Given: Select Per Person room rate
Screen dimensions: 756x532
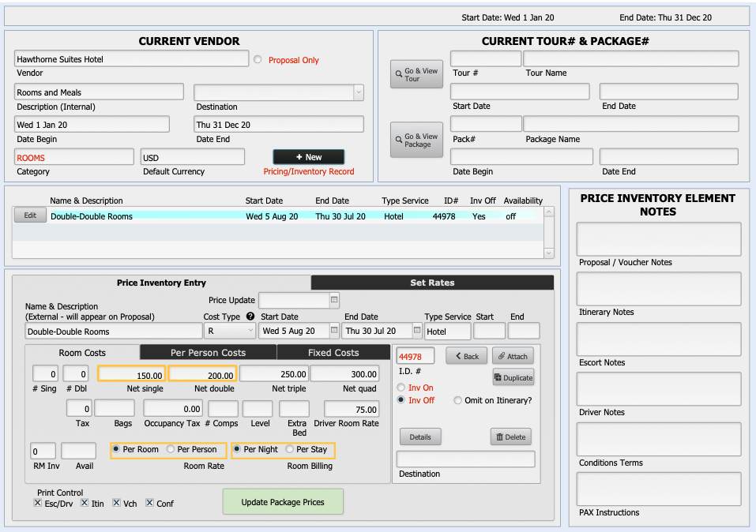Looking at the screenshot, I should pyautogui.click(x=171, y=448).
